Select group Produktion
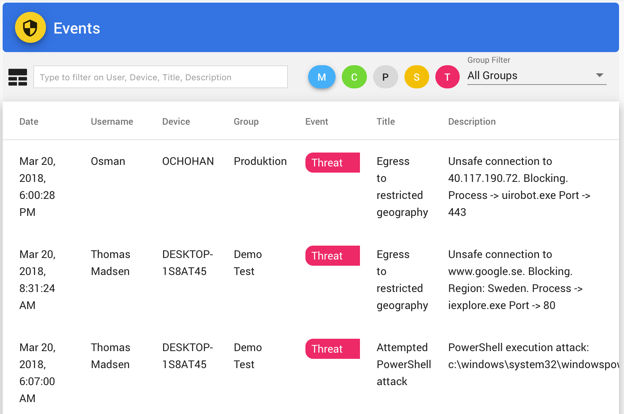 pos(260,161)
